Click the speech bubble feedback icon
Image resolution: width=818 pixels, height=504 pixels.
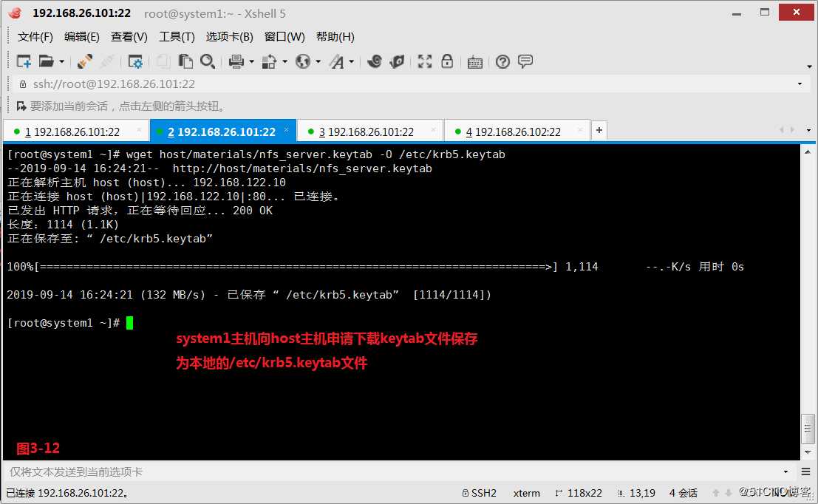[525, 61]
